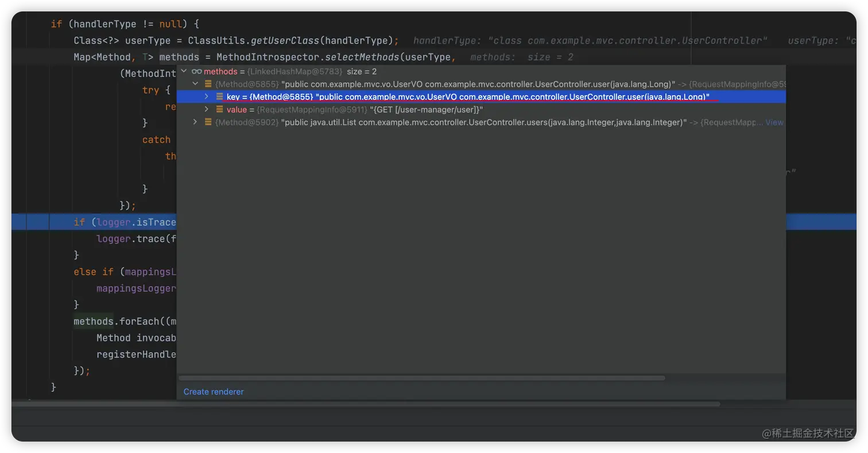Collapse the Method@5855 map entry

point(195,84)
